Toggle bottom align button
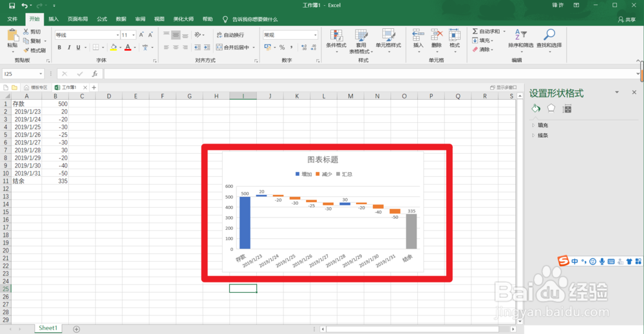This screenshot has height=334, width=644. pyautogui.click(x=185, y=35)
